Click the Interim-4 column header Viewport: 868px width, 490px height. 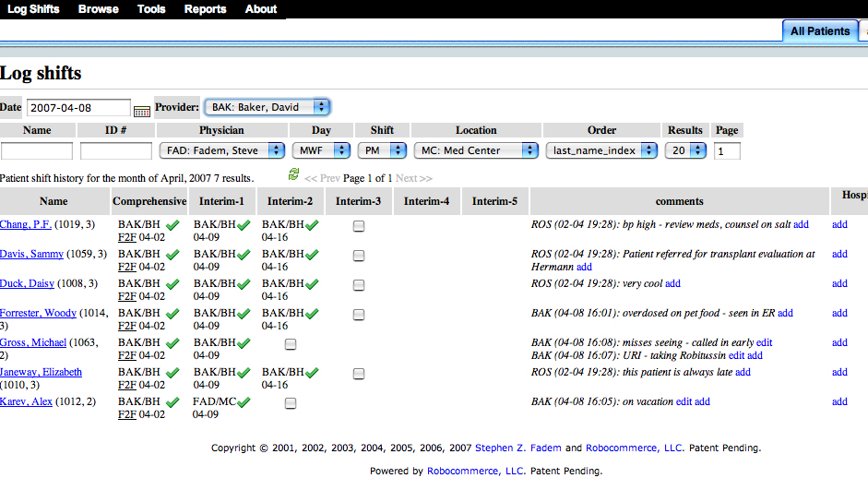[426, 201]
